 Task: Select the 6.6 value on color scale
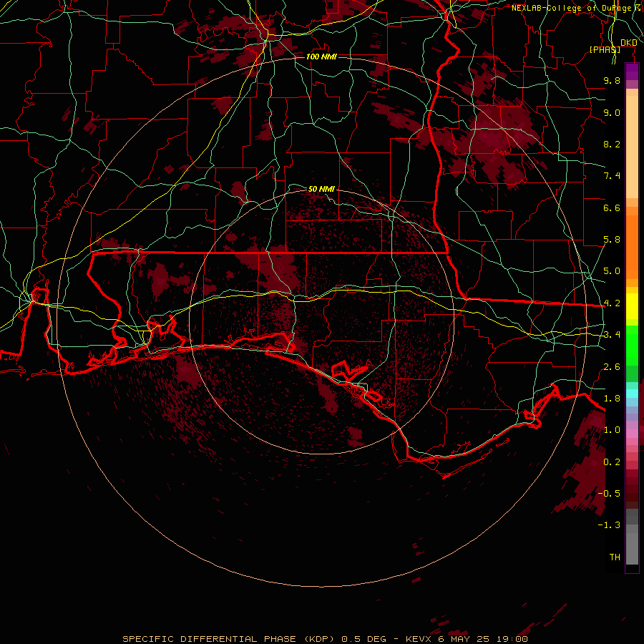(x=612, y=208)
